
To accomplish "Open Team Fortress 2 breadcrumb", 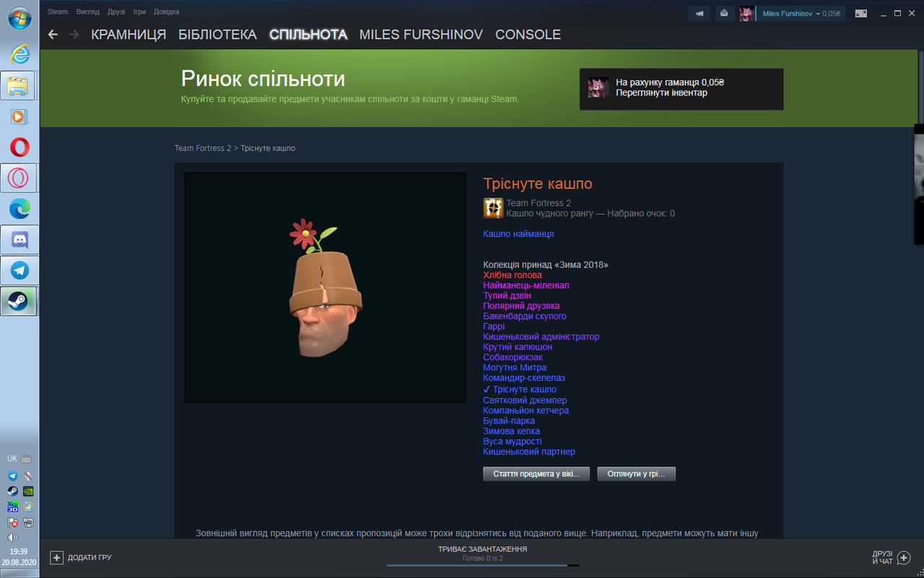I will (203, 148).
